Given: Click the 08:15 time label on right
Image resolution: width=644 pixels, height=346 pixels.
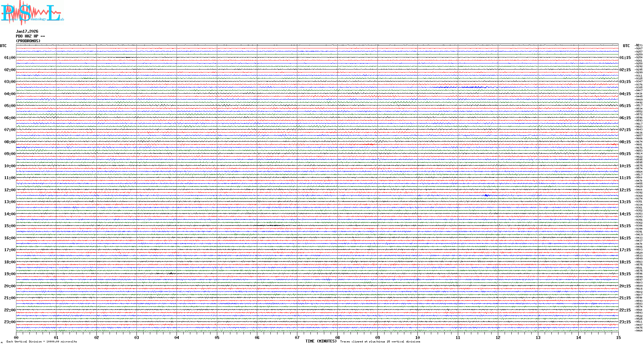Looking at the screenshot, I should 625,142.
